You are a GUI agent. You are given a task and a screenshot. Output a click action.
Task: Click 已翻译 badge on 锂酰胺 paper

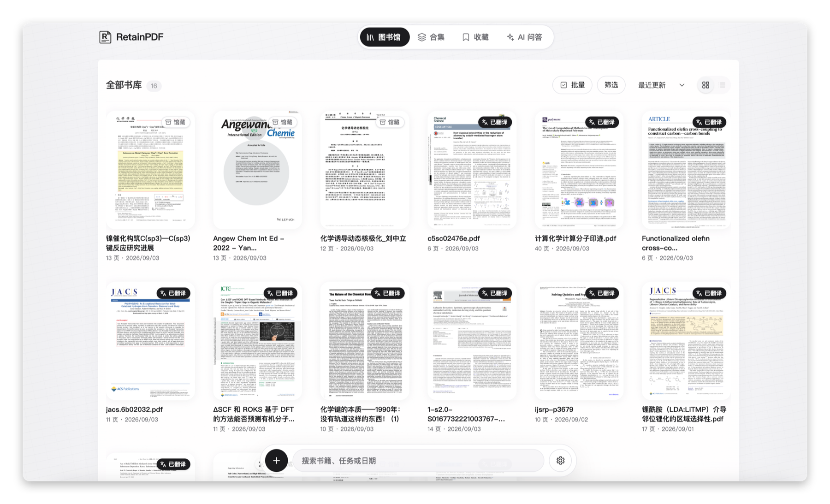click(x=709, y=293)
